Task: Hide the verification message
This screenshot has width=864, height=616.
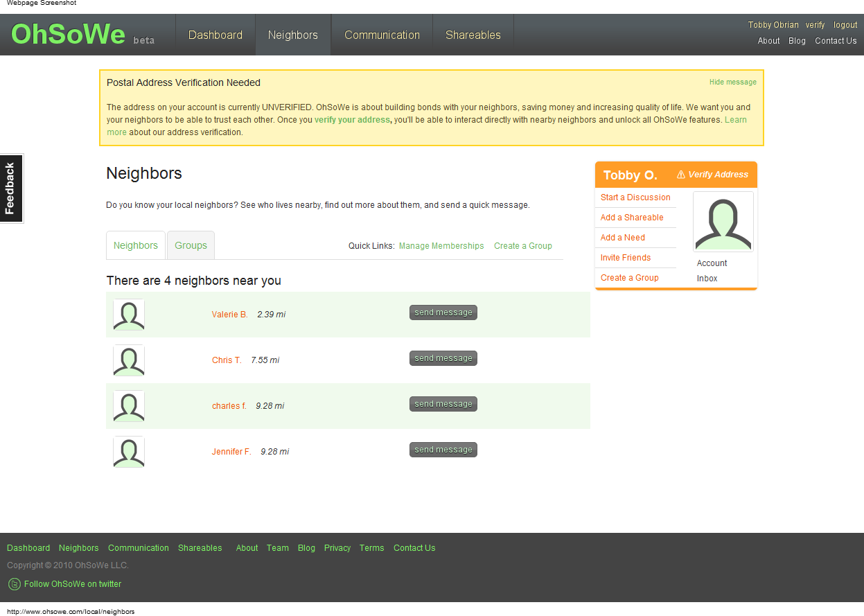Action: pyautogui.click(x=733, y=82)
